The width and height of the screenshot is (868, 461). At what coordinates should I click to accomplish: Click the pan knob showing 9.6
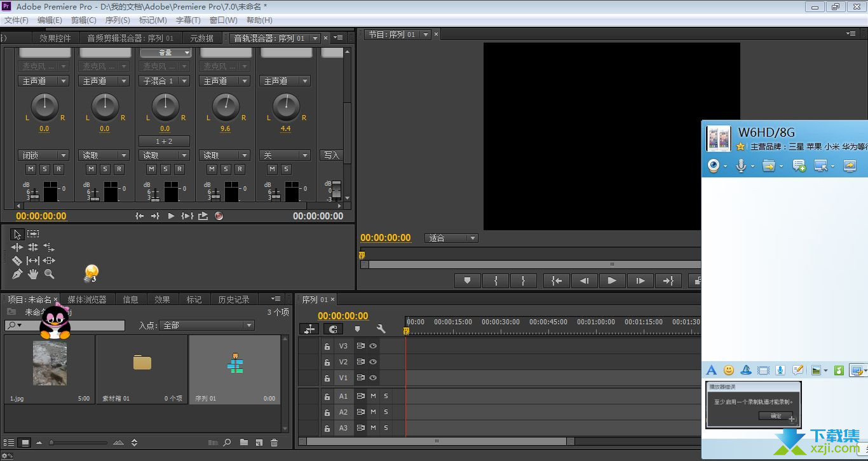226,106
